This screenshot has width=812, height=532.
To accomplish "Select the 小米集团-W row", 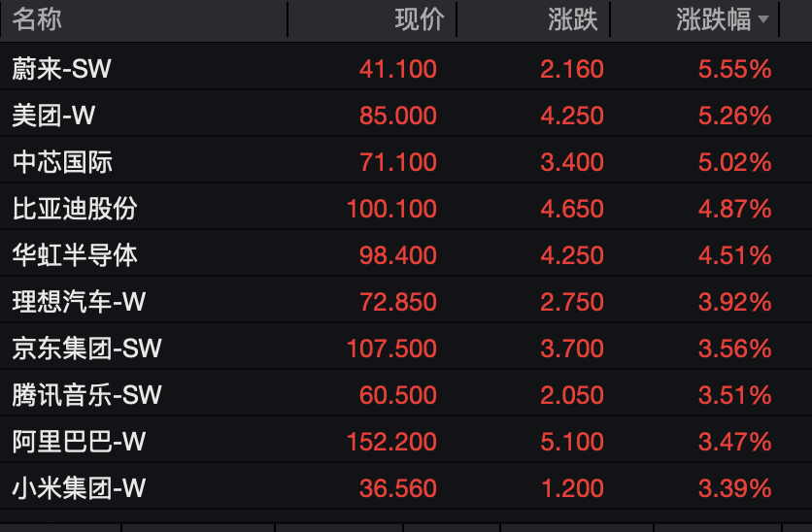I will [x=79, y=488].
